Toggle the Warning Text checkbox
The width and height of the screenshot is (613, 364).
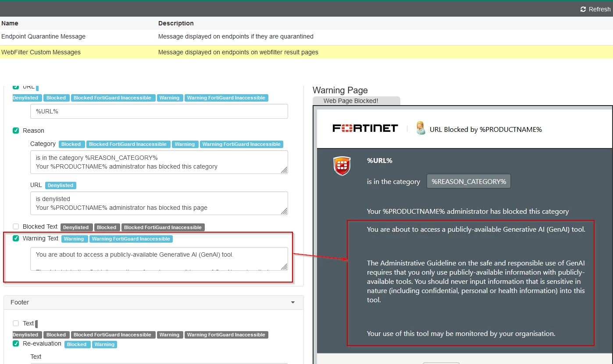(x=16, y=238)
